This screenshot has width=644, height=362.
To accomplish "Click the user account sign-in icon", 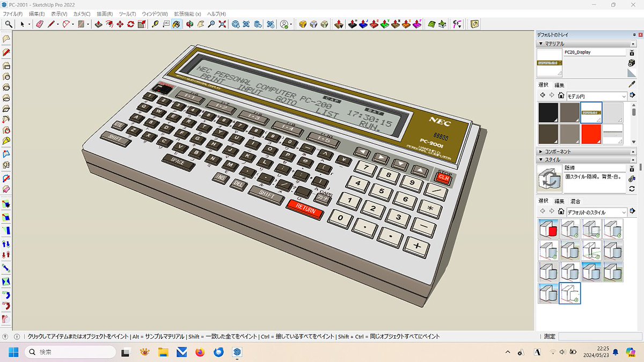I will click(x=284, y=24).
